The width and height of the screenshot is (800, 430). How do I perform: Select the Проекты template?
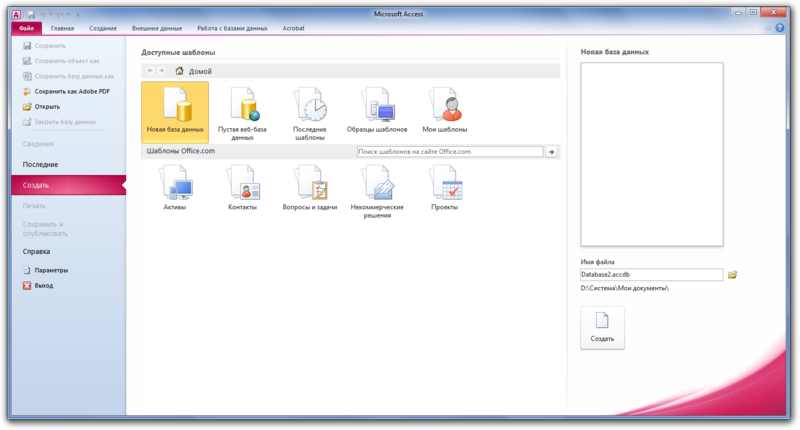pyautogui.click(x=444, y=188)
